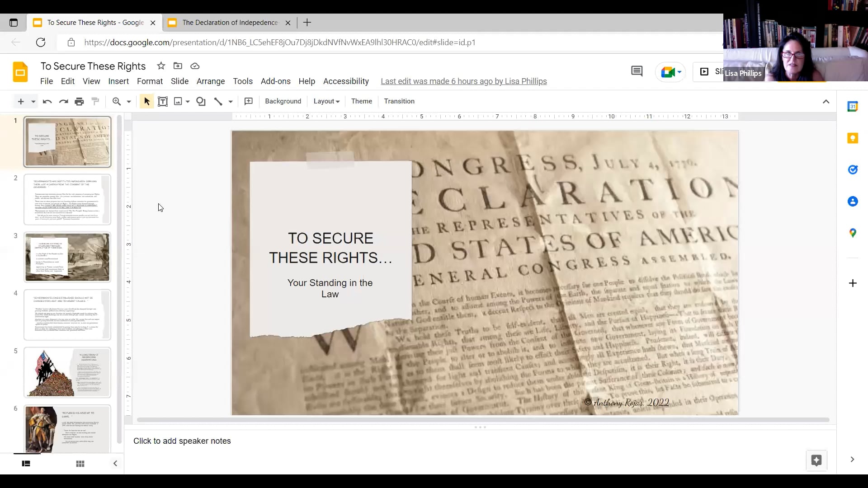
Task: Reload the page
Action: 41,42
